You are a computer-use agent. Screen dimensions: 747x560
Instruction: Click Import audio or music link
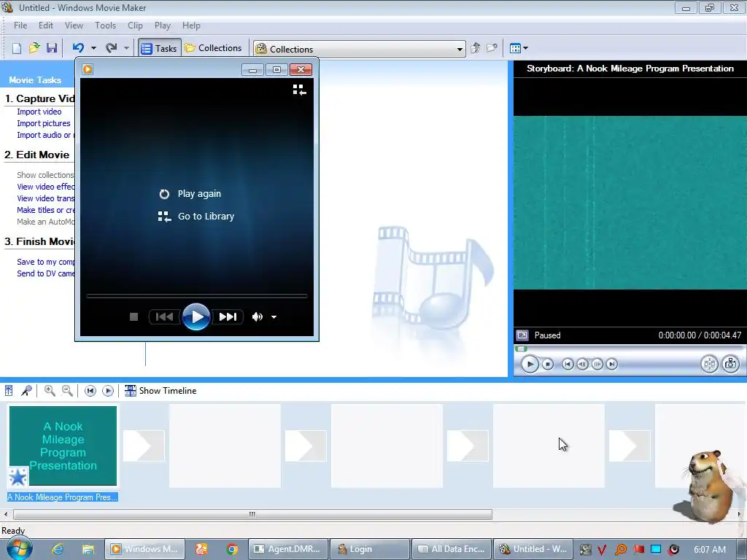point(46,135)
